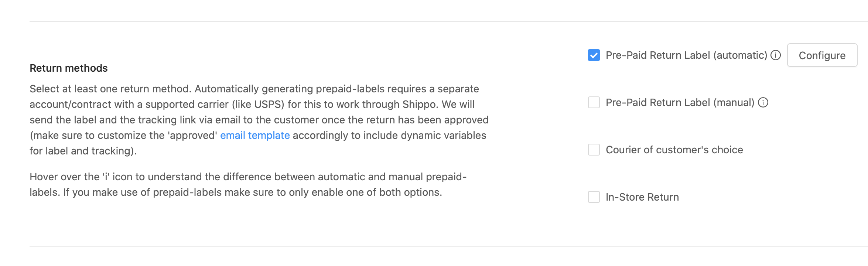Open Configure for automatic prepaid labels
Screen dimensions: 868x266
click(822, 55)
